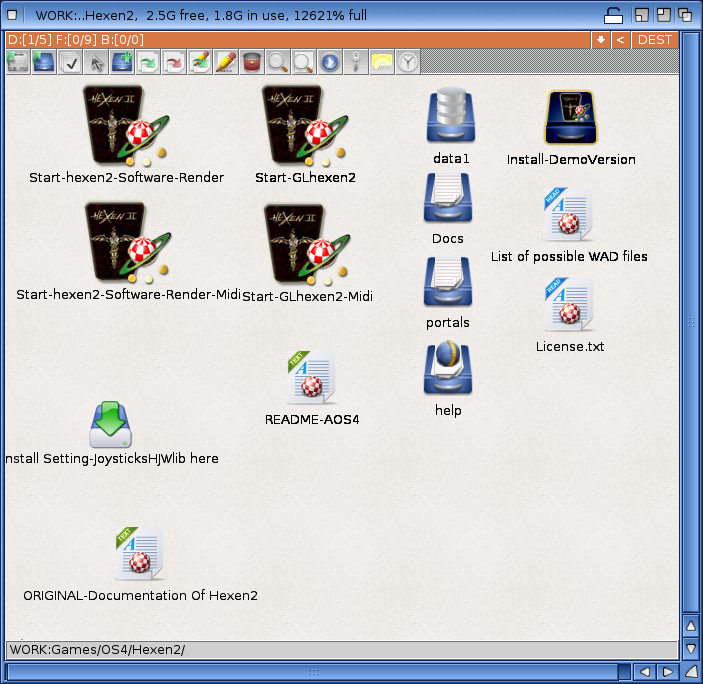Select List of possible WAD files document
The height and width of the screenshot is (684, 703).
click(x=568, y=214)
